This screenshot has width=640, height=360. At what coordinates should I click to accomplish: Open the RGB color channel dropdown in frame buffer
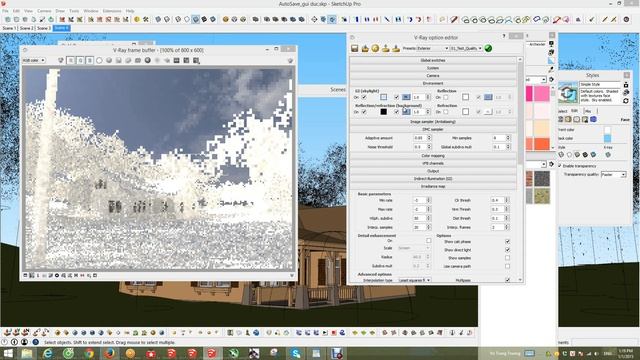coord(34,60)
